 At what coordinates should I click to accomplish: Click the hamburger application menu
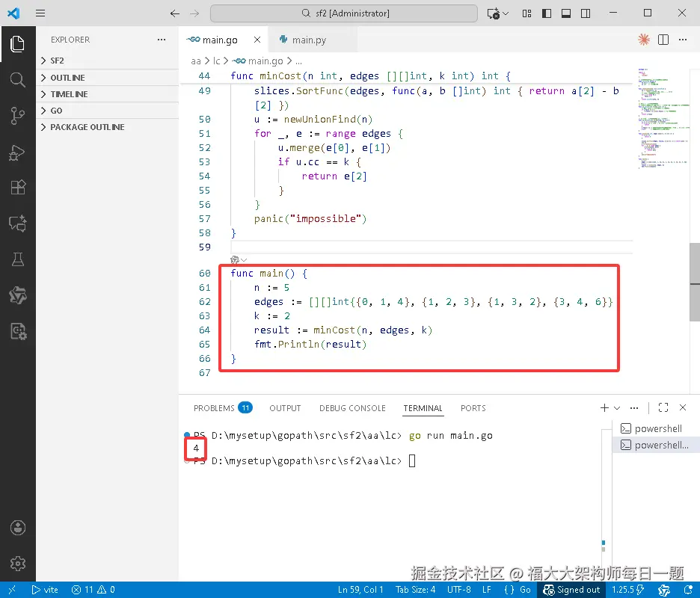tap(40, 13)
